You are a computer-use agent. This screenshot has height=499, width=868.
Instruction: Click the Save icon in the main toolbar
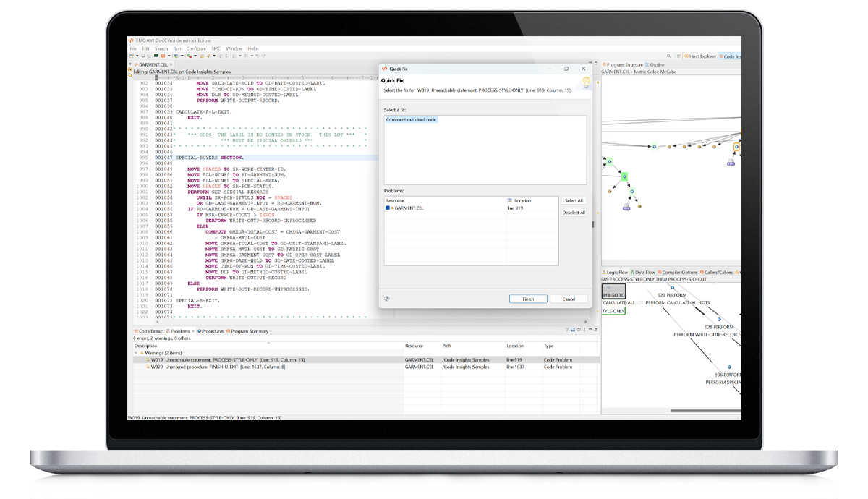tap(143, 55)
